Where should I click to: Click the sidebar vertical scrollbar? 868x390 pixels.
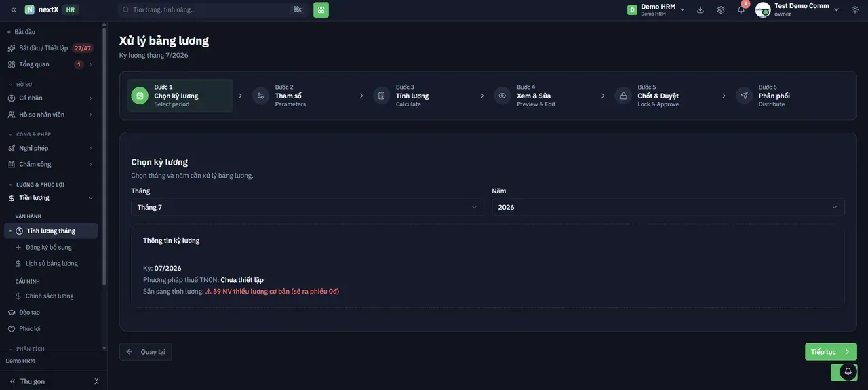pos(104,156)
